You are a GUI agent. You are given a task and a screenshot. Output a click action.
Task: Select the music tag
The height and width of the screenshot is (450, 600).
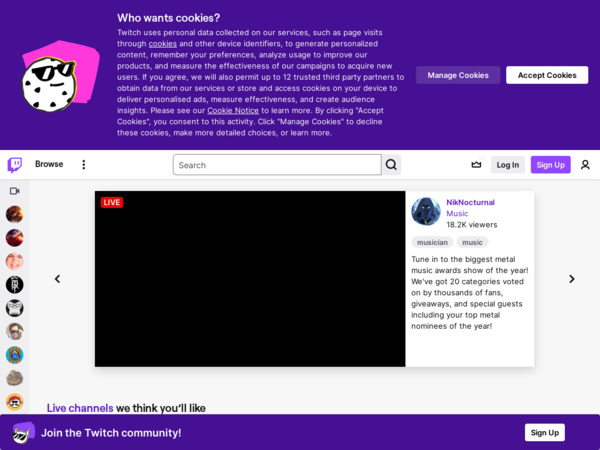(x=472, y=242)
